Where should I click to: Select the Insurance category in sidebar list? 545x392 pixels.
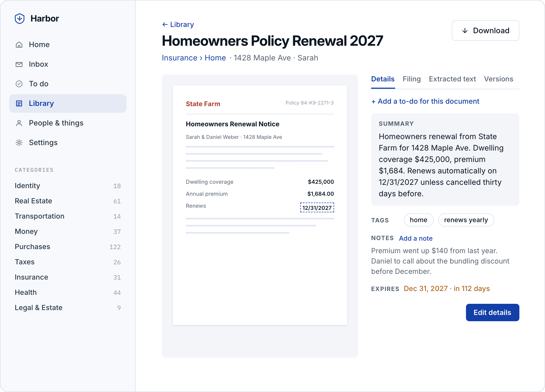pos(68,277)
